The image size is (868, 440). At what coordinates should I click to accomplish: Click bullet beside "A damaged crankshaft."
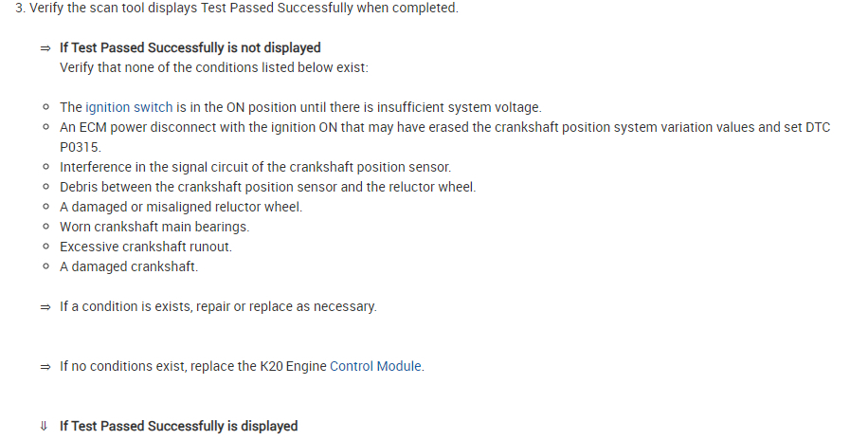(46, 266)
